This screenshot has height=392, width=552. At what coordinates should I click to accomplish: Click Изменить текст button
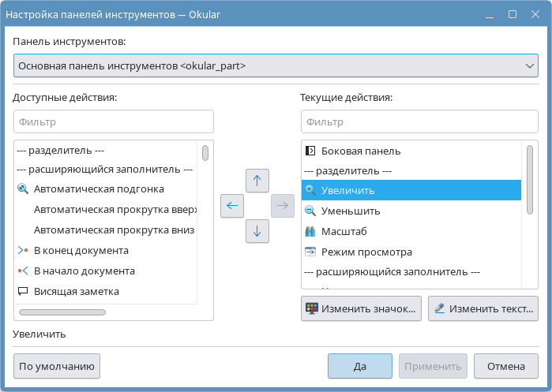click(x=483, y=308)
